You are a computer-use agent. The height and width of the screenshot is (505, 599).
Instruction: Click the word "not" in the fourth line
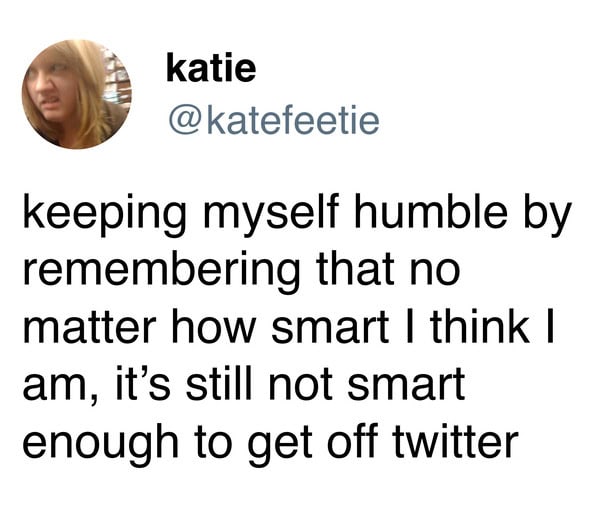(x=300, y=385)
